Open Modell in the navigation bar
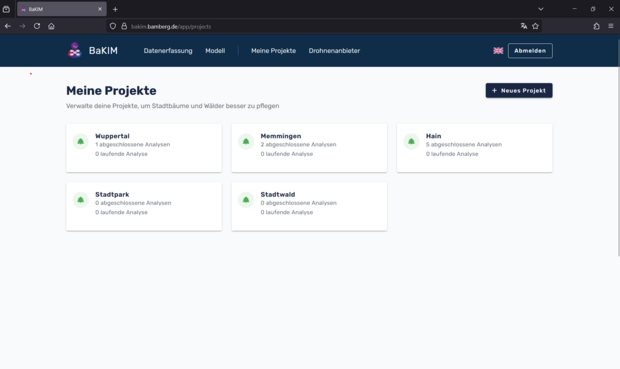The width and height of the screenshot is (620, 369). click(215, 51)
